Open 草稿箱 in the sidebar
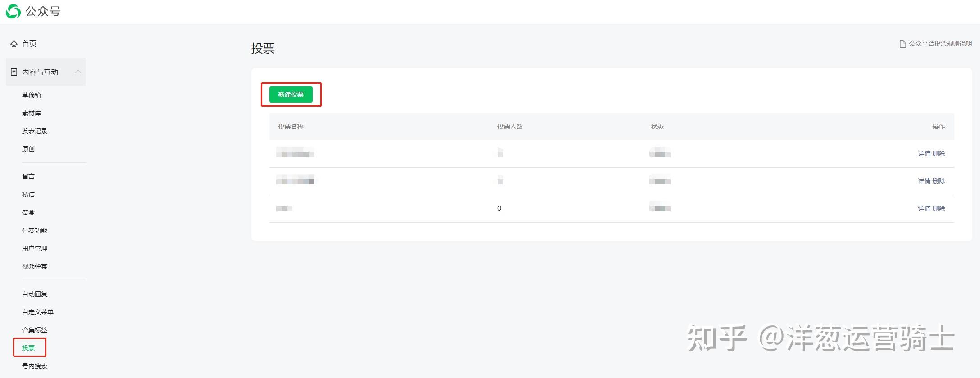The height and width of the screenshot is (378, 980). (32, 95)
